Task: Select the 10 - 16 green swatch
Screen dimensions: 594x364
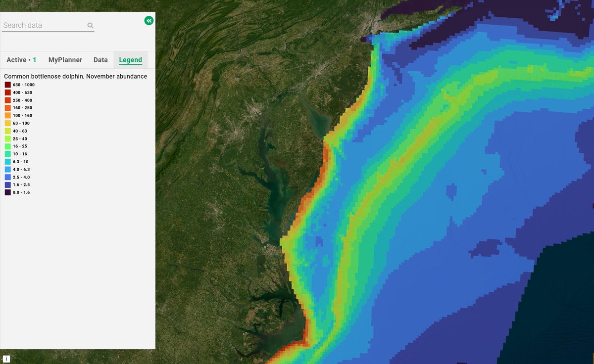Action: [x=6, y=154]
